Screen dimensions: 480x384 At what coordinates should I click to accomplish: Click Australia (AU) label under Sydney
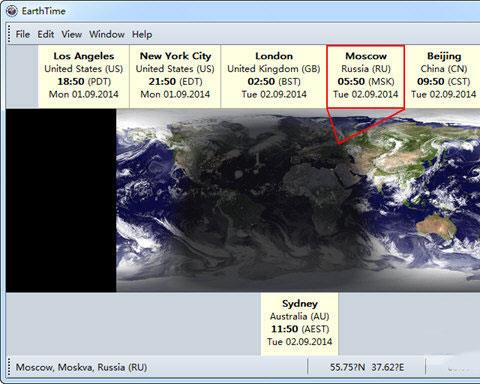click(x=299, y=316)
